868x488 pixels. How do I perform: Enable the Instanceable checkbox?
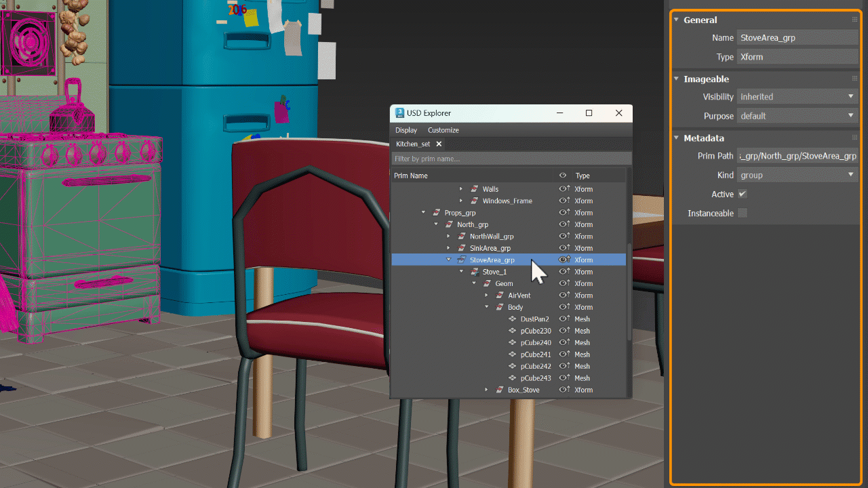[x=742, y=213]
